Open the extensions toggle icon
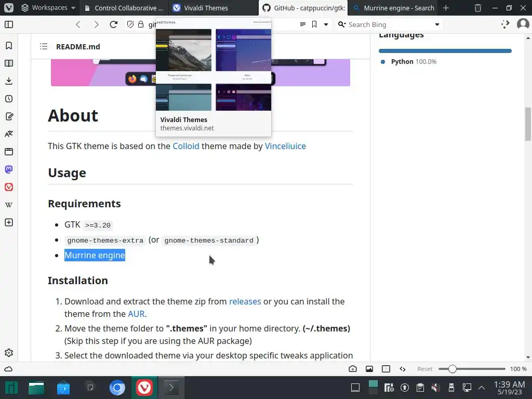Image resolution: width=532 pixels, height=399 pixels. (505, 24)
